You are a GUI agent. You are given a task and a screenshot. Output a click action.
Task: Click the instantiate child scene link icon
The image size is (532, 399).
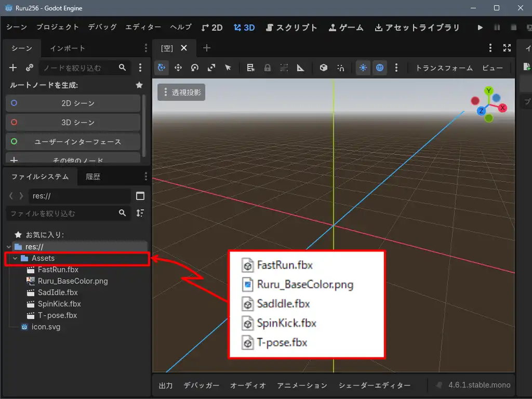tap(30, 68)
